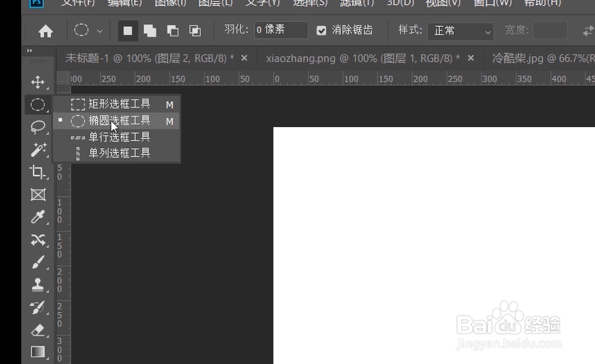Click the swap width and height icon
Image resolution: width=595 pixels, height=364 pixels.
pyautogui.click(x=588, y=31)
